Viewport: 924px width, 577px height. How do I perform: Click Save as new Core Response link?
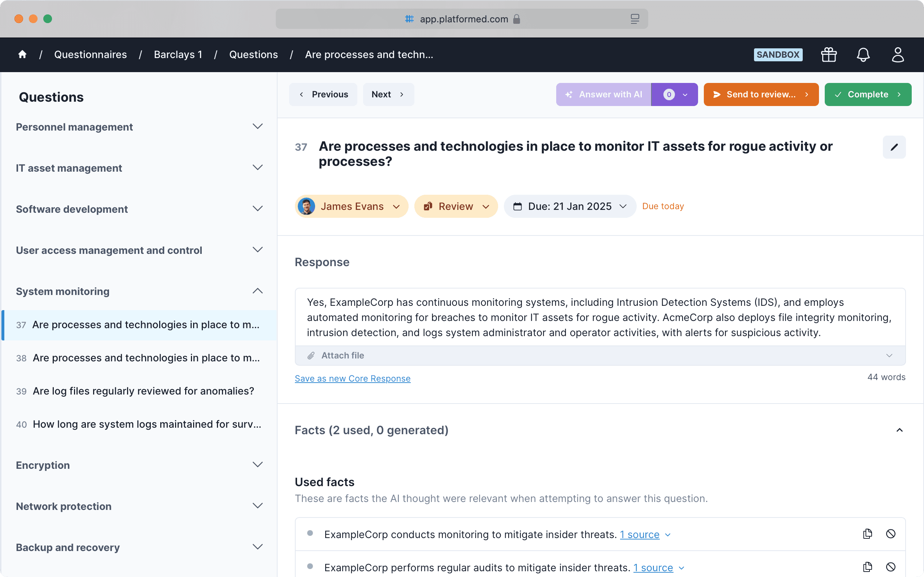click(x=352, y=379)
